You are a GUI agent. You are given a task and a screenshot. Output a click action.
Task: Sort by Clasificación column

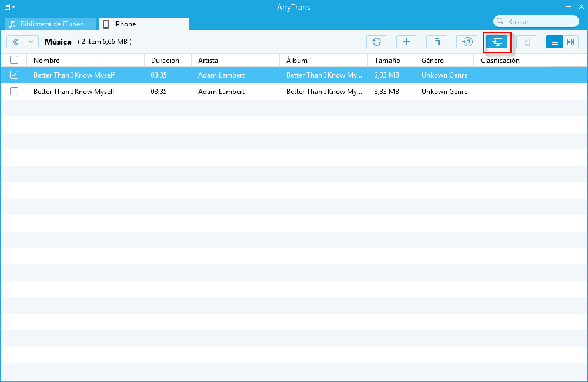pos(512,61)
